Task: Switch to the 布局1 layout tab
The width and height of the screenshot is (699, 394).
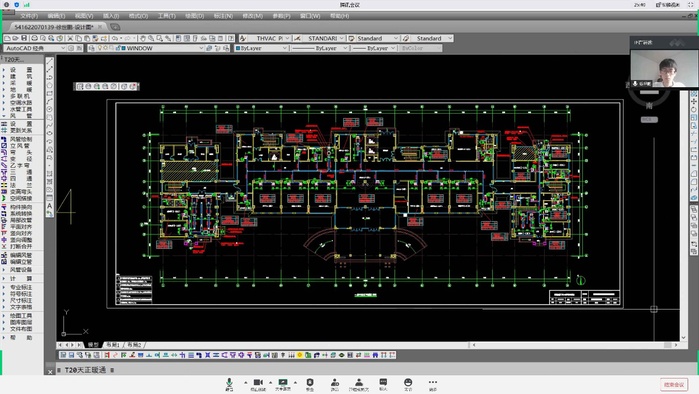Action: [113, 345]
